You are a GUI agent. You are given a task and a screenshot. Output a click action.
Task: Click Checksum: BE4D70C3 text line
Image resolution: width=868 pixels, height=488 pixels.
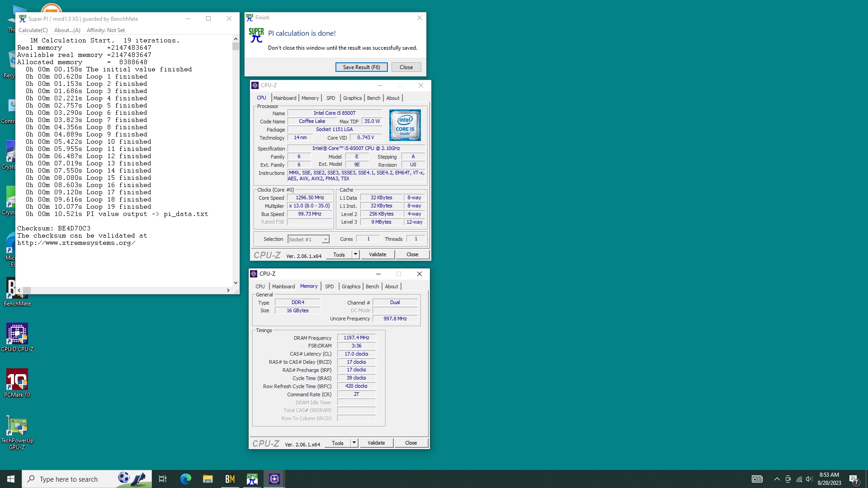54,228
